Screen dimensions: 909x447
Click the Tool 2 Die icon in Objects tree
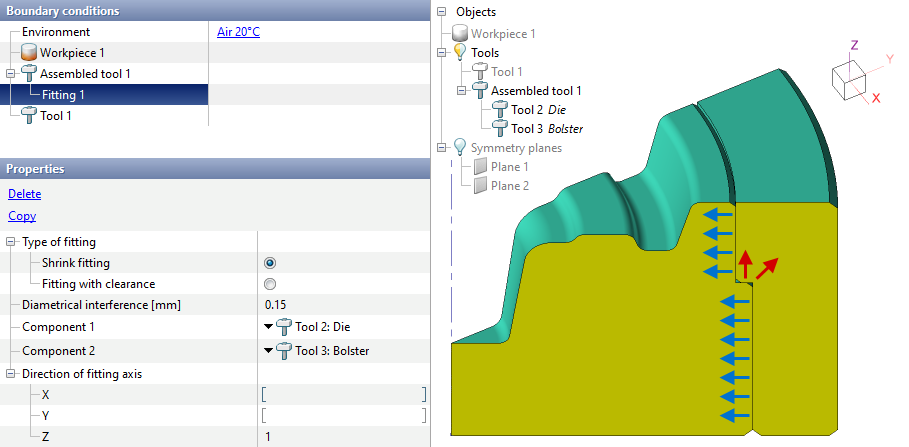tap(499, 110)
